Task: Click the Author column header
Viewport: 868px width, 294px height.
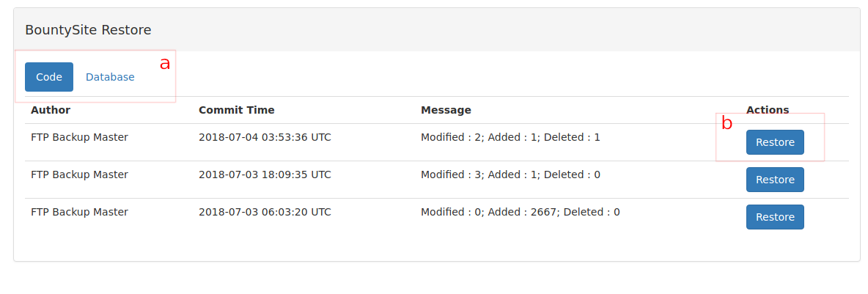Action: point(51,110)
